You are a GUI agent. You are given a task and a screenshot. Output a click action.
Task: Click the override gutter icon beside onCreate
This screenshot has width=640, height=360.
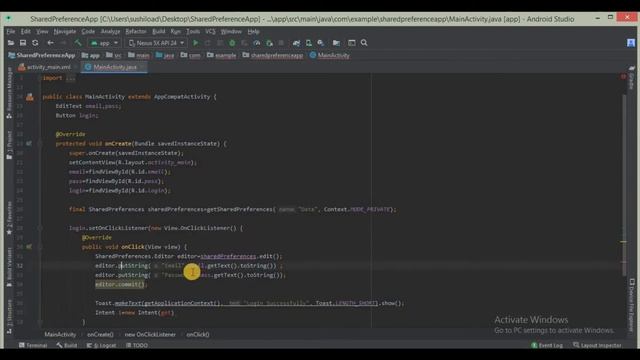[29, 144]
